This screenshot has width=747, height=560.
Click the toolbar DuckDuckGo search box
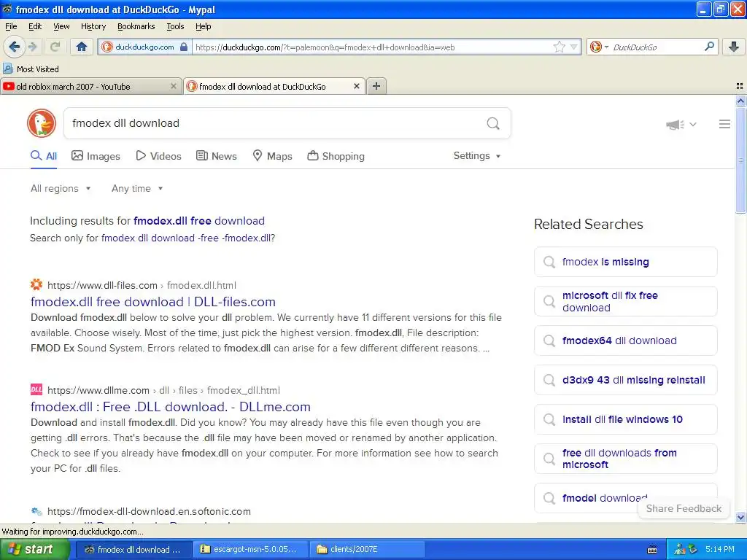point(657,47)
